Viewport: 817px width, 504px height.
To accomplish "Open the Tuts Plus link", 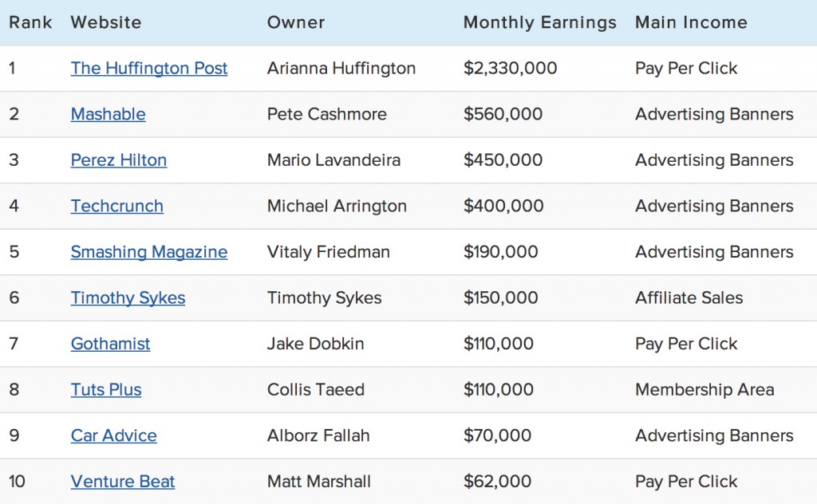I will pos(106,389).
